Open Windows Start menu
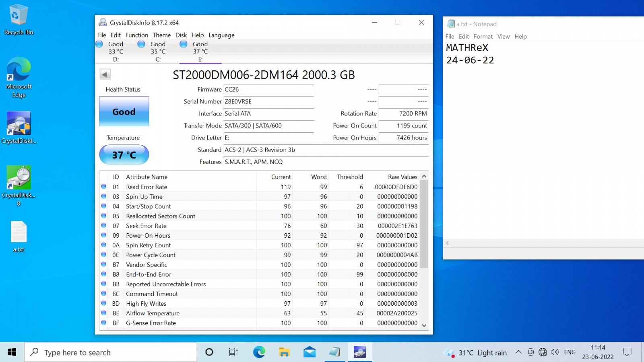 12,352
